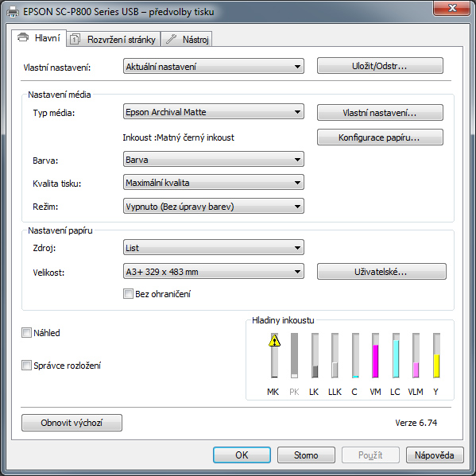
Task: Click the Storno button
Action: tap(306, 455)
